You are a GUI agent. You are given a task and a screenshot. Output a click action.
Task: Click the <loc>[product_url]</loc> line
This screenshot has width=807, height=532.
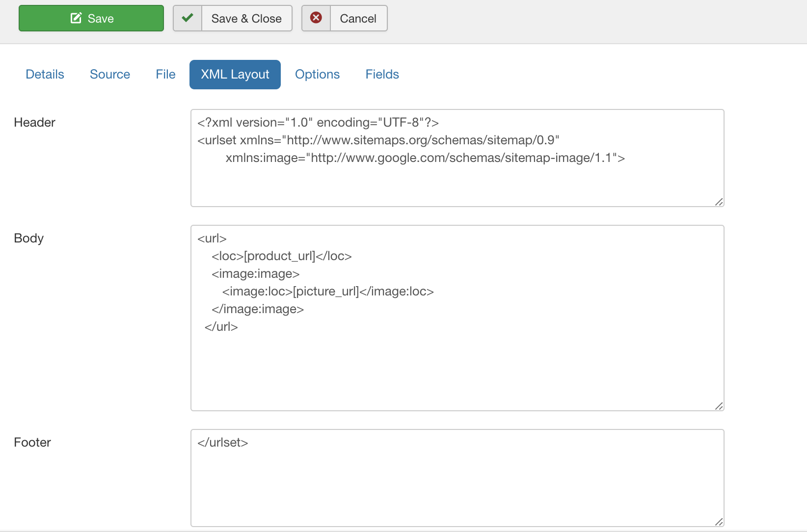pyautogui.click(x=282, y=256)
